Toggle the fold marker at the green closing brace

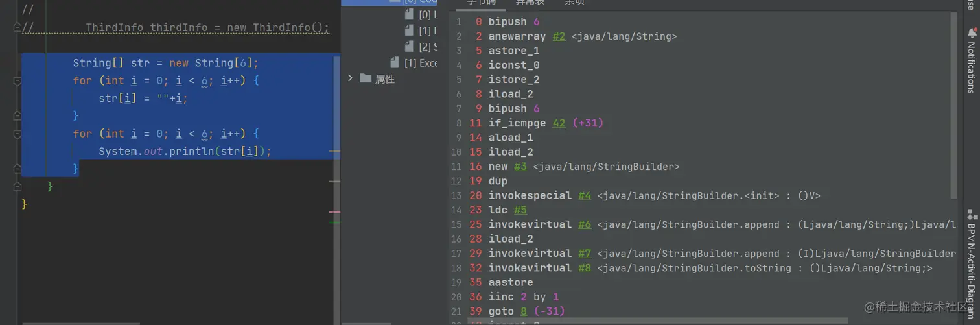pos(17,186)
